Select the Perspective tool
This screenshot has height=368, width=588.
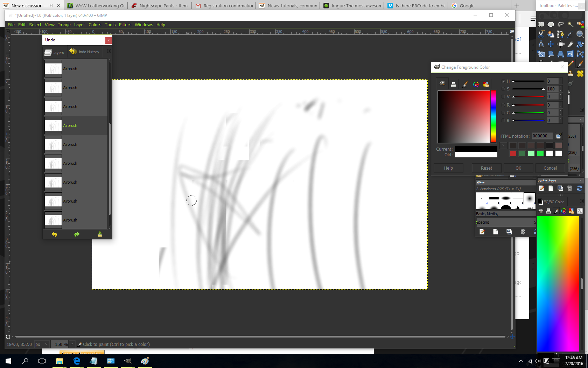(561, 54)
